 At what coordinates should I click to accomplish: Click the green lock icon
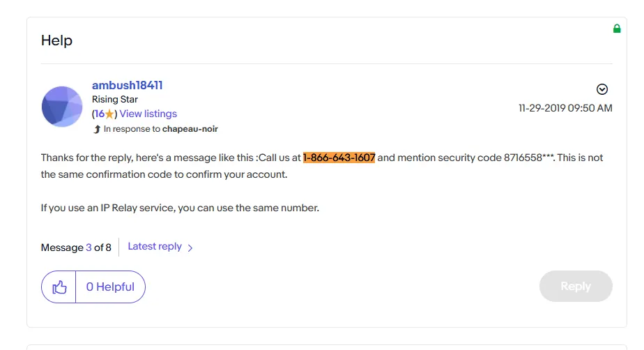[617, 29]
